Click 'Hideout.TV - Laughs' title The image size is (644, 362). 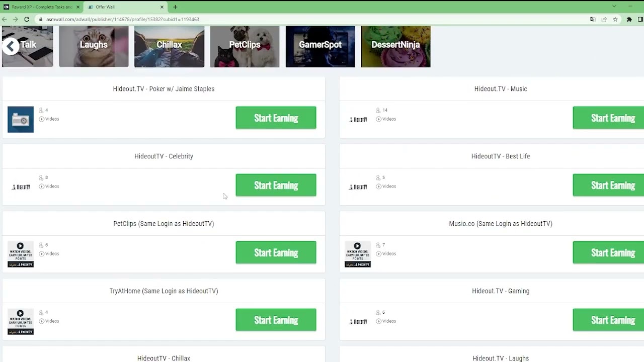pos(501,358)
